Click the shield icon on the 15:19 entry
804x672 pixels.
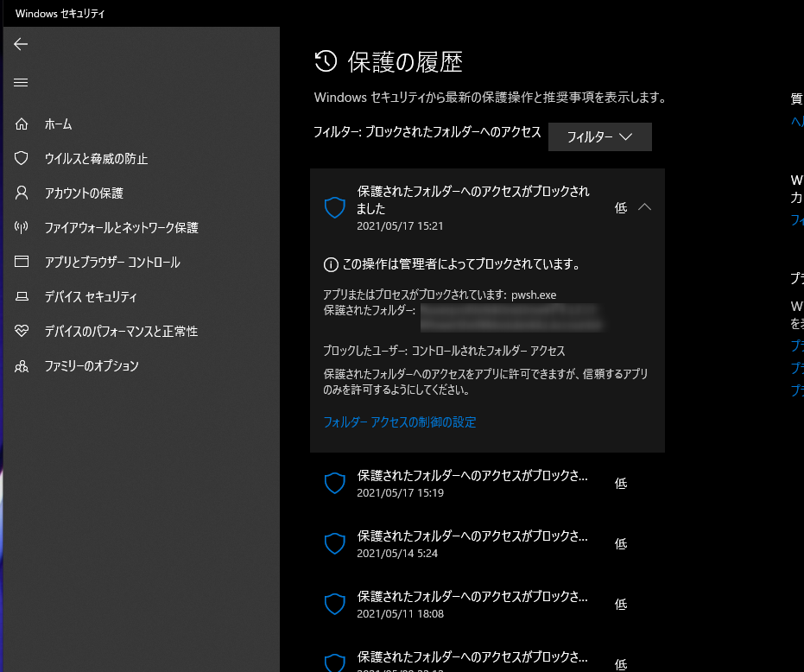pyautogui.click(x=334, y=483)
